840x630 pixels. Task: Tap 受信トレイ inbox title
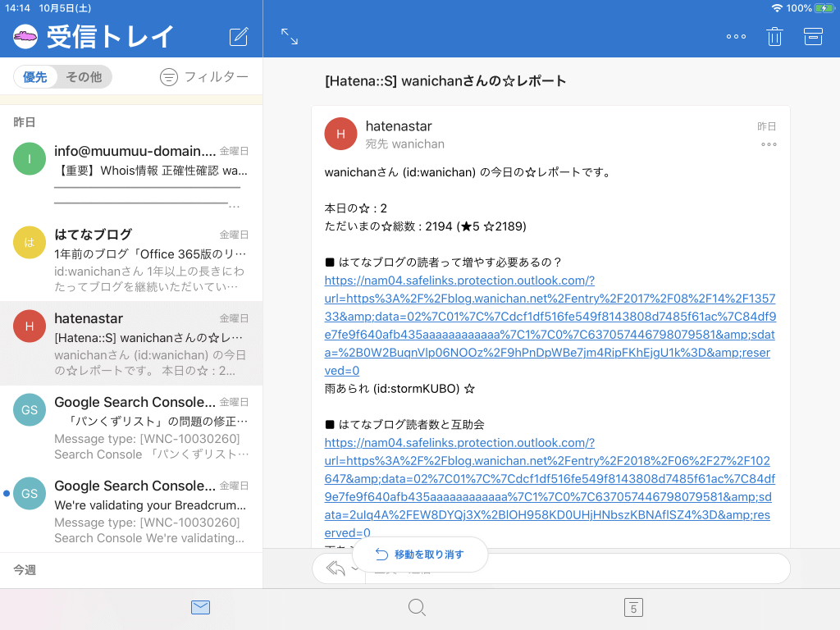pyautogui.click(x=110, y=37)
